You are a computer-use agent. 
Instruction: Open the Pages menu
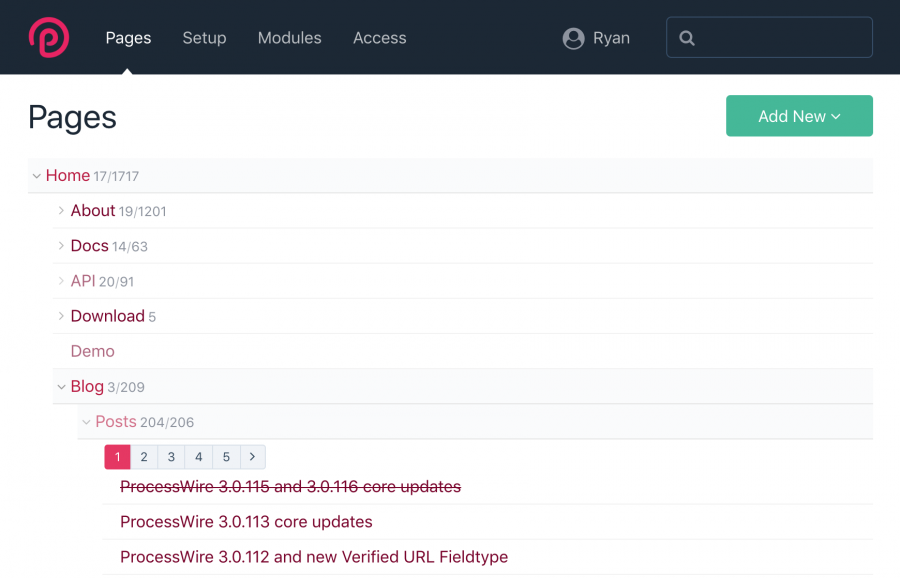129,38
